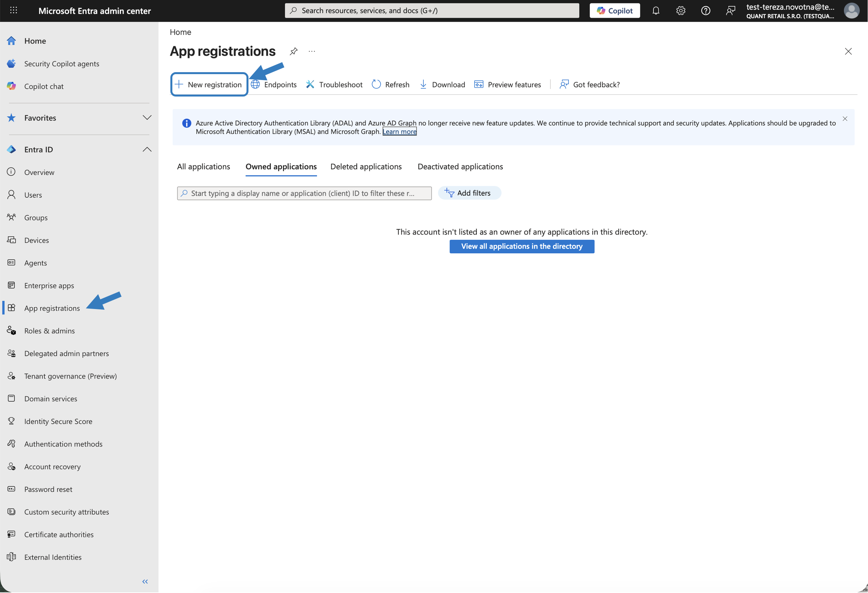Dismiss the ADAL information banner
868x593 pixels.
[845, 119]
